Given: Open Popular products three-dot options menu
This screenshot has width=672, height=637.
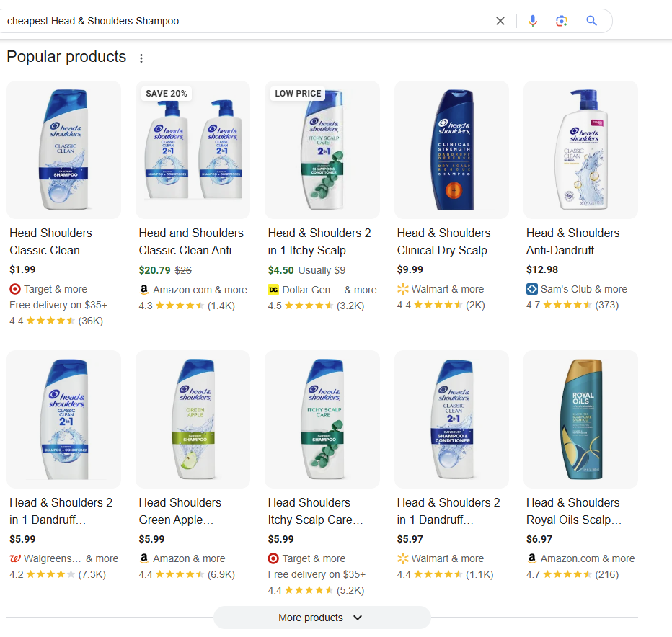Looking at the screenshot, I should (141, 58).
